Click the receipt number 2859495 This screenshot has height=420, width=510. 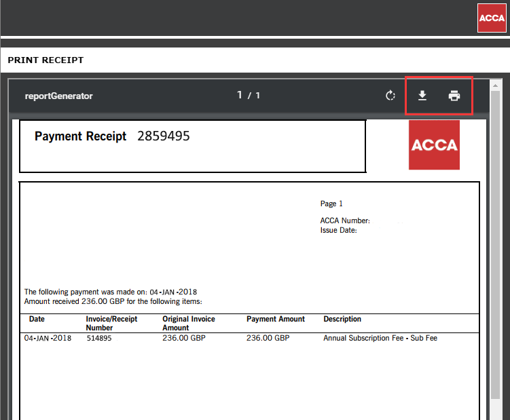pyautogui.click(x=164, y=136)
